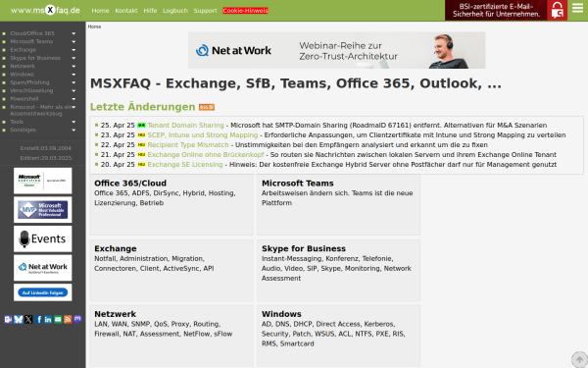Open the LinkedIn icon in social row
Viewport: 588px width, 368px height.
pos(48,319)
